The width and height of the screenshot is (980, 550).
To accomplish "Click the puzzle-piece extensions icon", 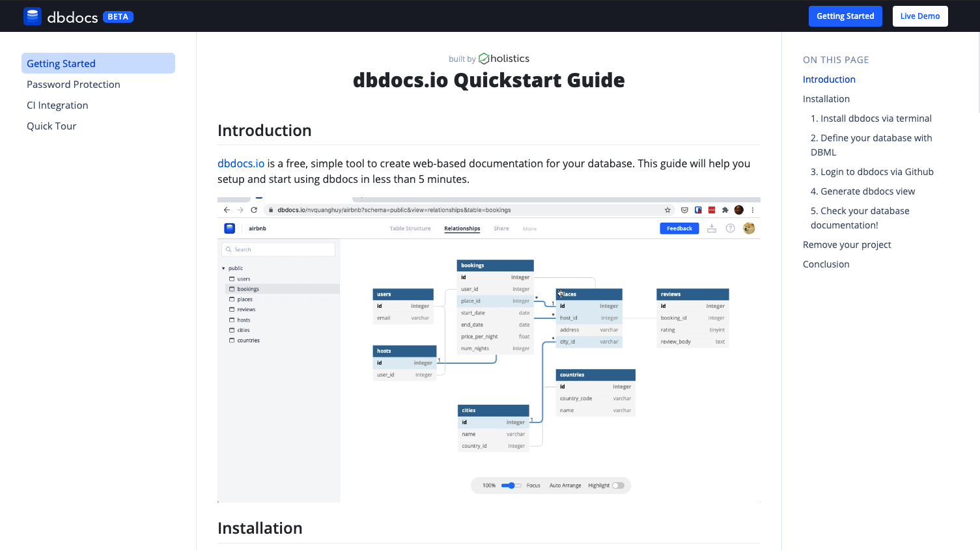I will 725,210.
